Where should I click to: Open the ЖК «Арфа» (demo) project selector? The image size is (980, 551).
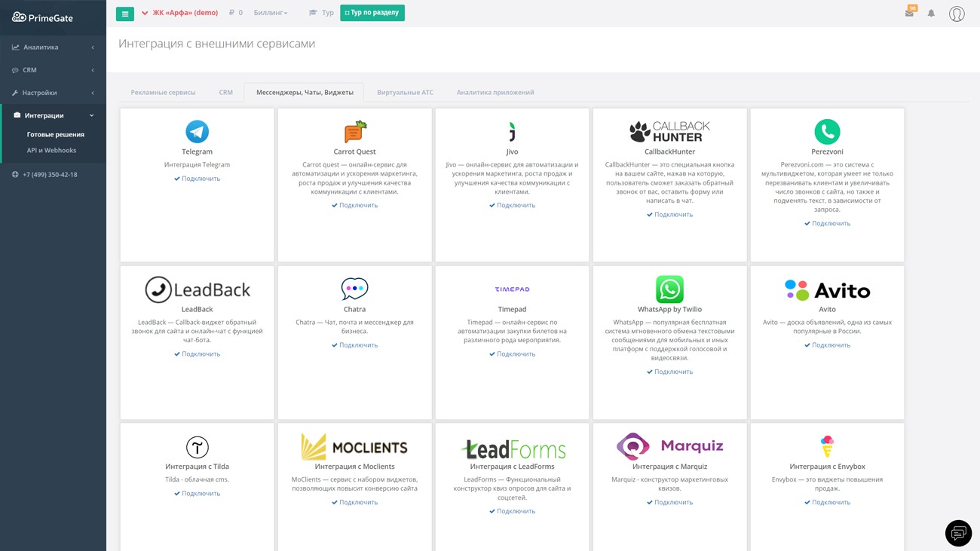[180, 13]
